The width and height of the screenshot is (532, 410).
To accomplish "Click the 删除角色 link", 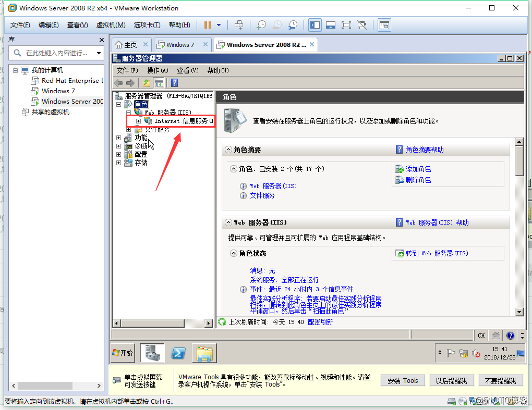I will pos(418,180).
